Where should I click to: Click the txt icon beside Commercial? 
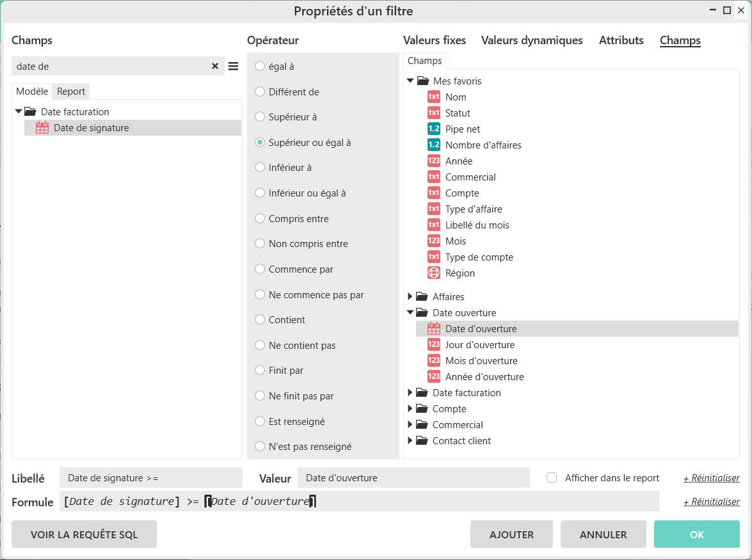click(434, 177)
